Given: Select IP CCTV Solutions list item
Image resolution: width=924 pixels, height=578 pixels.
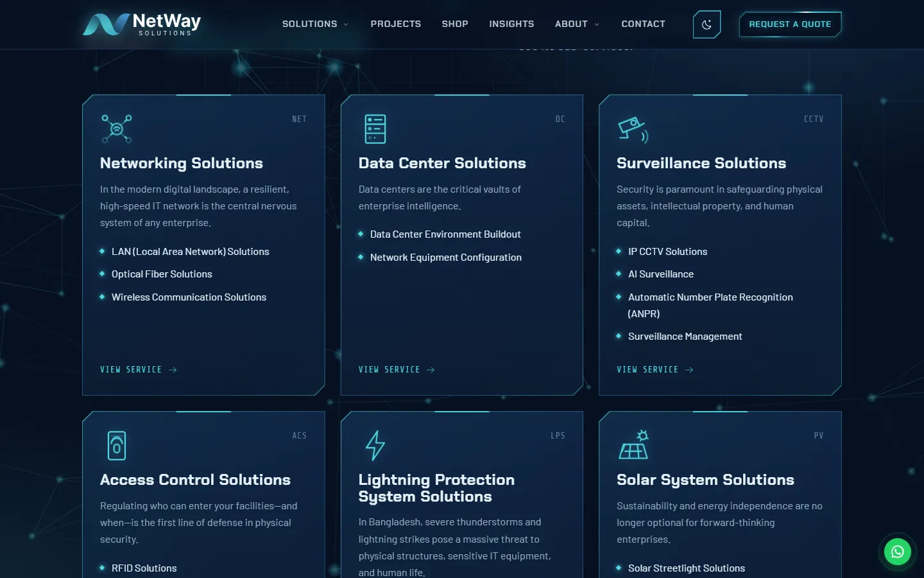Looking at the screenshot, I should point(667,252).
